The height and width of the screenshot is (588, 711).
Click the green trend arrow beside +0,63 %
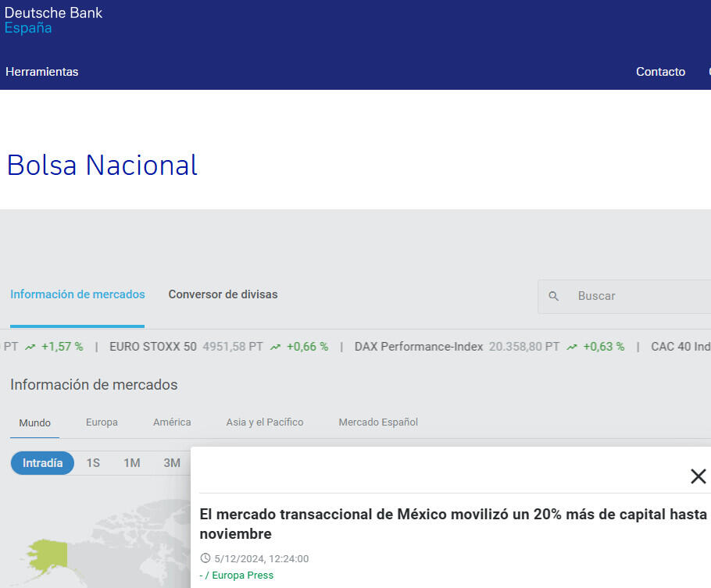[x=571, y=347]
